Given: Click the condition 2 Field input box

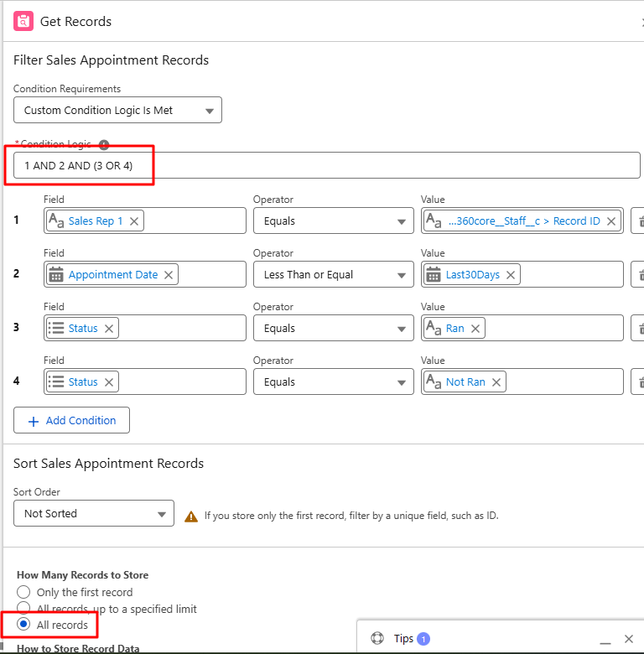Looking at the screenshot, I should (145, 275).
